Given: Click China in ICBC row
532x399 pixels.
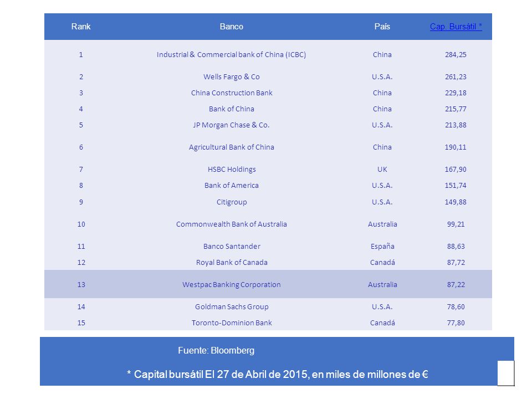Looking at the screenshot, I should 382,55.
